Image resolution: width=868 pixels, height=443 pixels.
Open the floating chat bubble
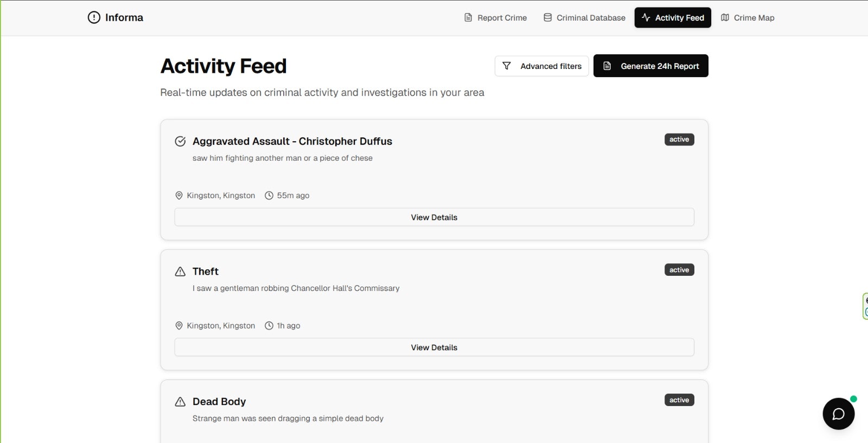(x=838, y=414)
